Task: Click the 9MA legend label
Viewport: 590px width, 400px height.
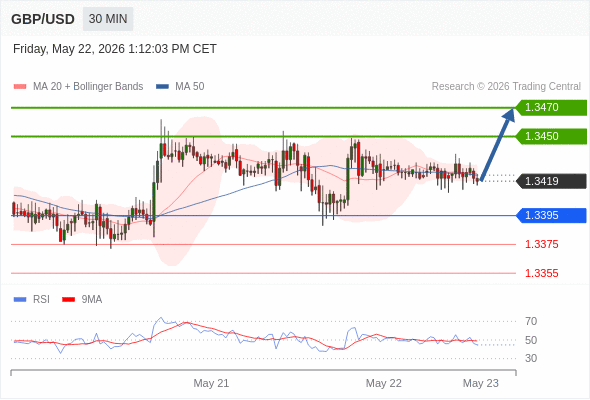Action: coord(92,300)
